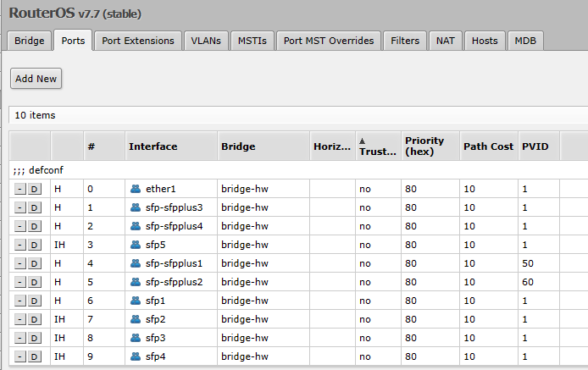
Task: Disable ether1 port using D button
Action: click(34, 189)
